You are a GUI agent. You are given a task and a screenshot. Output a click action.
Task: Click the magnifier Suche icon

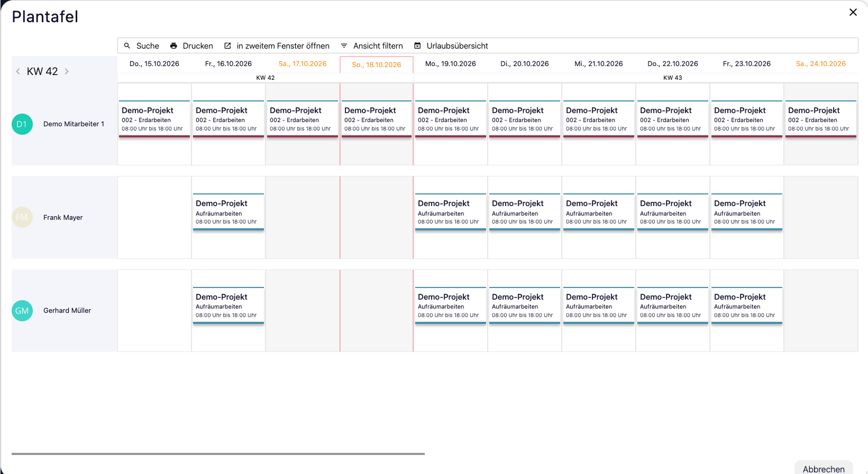click(127, 46)
